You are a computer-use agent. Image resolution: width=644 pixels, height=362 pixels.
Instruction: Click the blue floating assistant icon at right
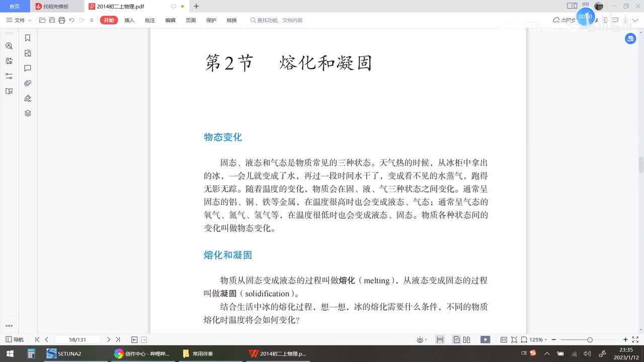pyautogui.click(x=630, y=39)
